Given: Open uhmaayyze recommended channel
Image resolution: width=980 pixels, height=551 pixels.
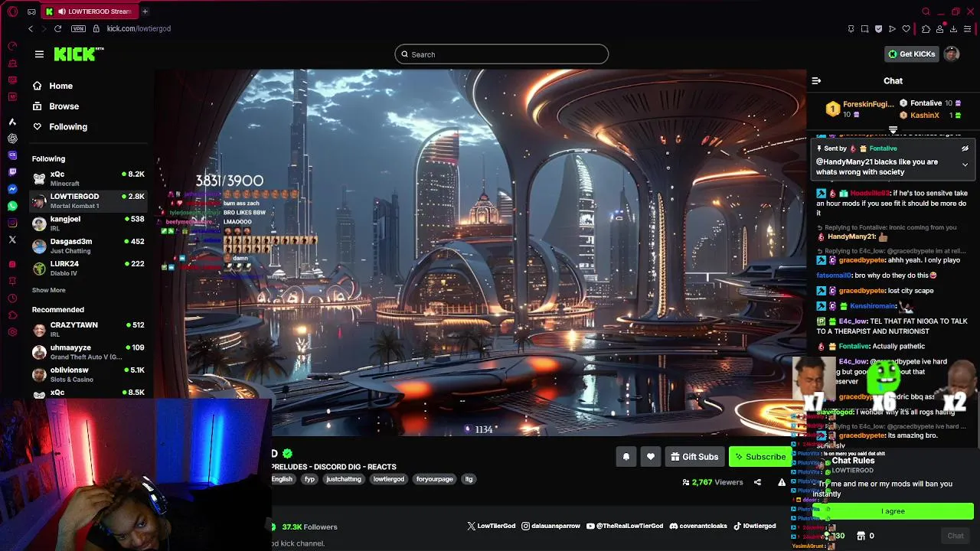Looking at the screenshot, I should (x=88, y=352).
